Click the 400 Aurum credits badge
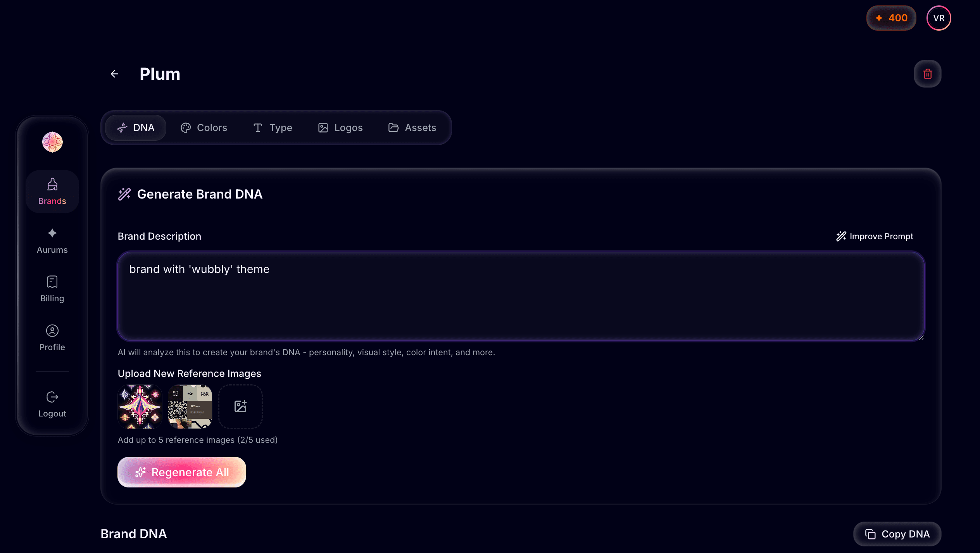Viewport: 980px width, 553px height. tap(891, 18)
